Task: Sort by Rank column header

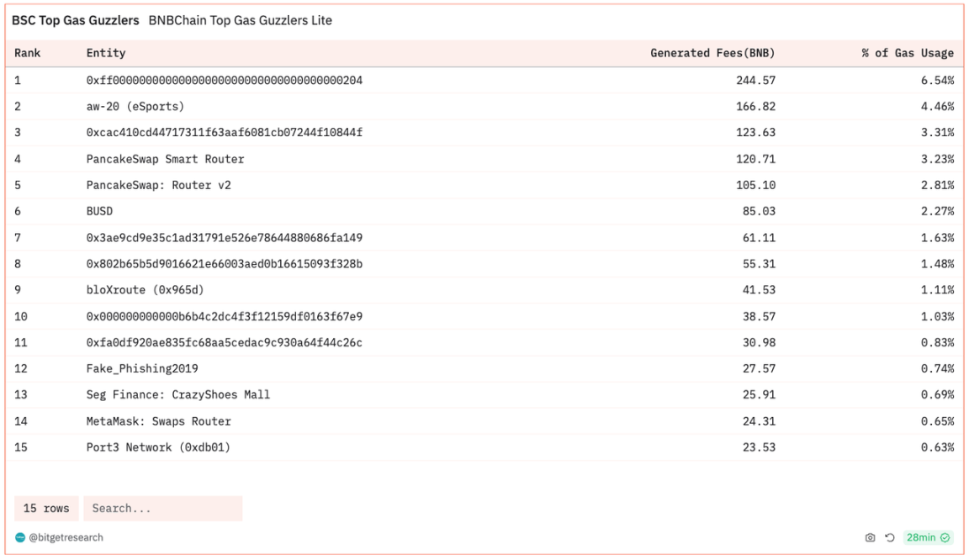Action: click(x=28, y=53)
